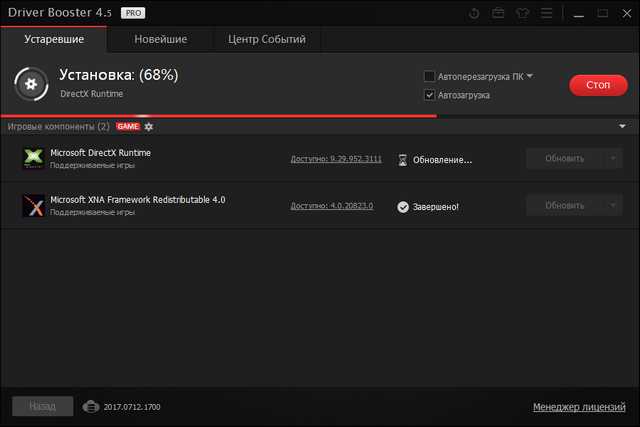
Task: Click the gear icon next to GAME badge
Action: click(x=149, y=127)
